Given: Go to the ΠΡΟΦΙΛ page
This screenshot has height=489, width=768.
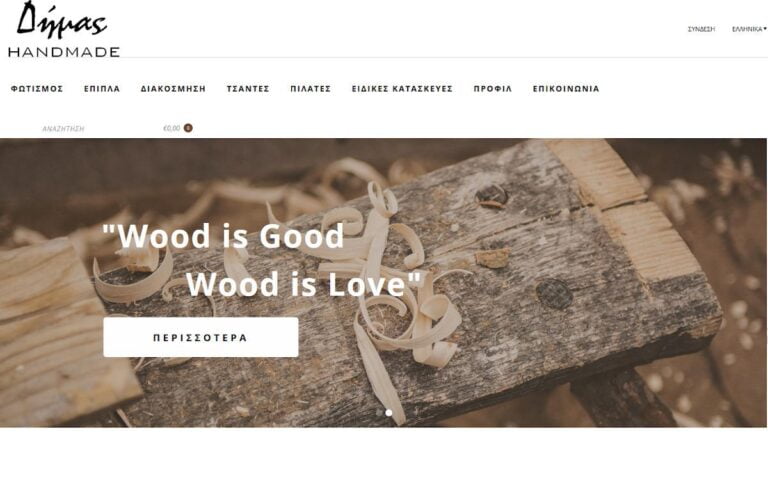Looking at the screenshot, I should (493, 89).
